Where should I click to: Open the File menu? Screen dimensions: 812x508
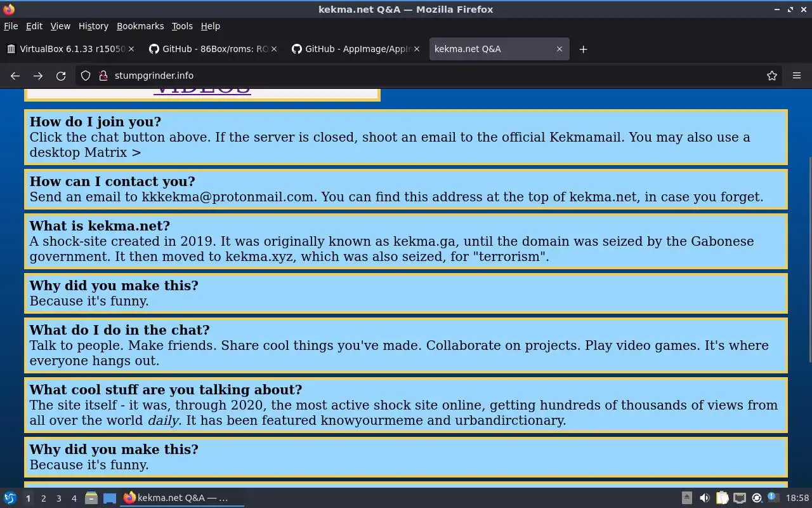click(x=11, y=26)
